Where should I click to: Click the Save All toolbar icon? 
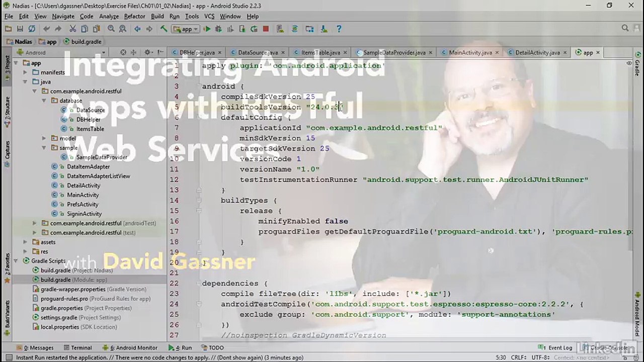tap(20, 29)
